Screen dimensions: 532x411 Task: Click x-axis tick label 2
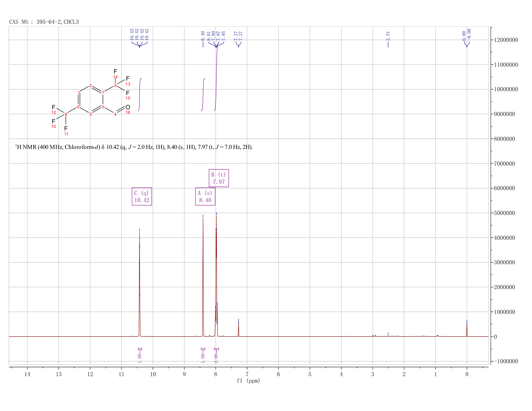pyautogui.click(x=404, y=374)
